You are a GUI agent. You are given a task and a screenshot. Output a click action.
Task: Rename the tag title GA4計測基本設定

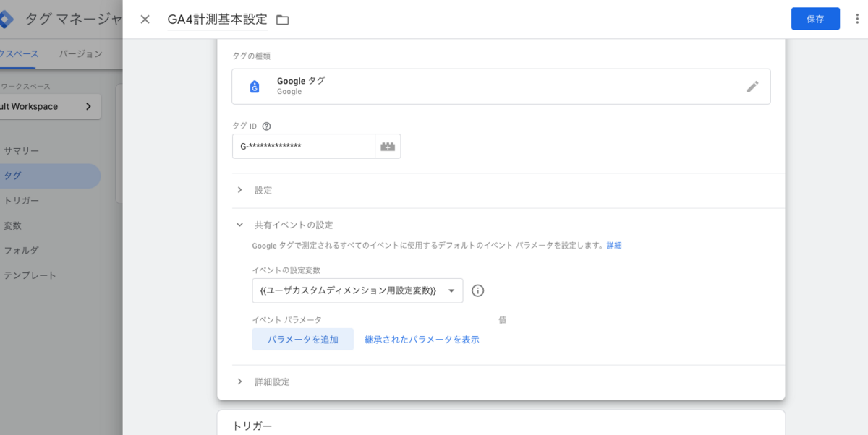(x=217, y=20)
